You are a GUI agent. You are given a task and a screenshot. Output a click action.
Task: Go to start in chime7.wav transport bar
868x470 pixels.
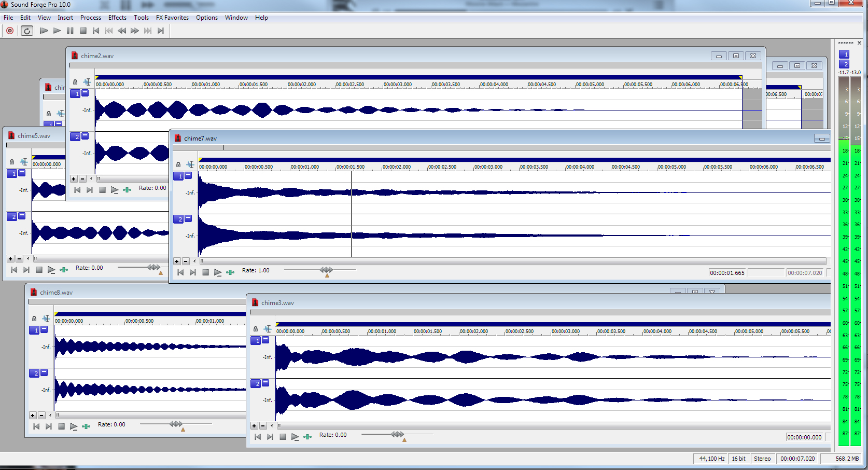180,272
